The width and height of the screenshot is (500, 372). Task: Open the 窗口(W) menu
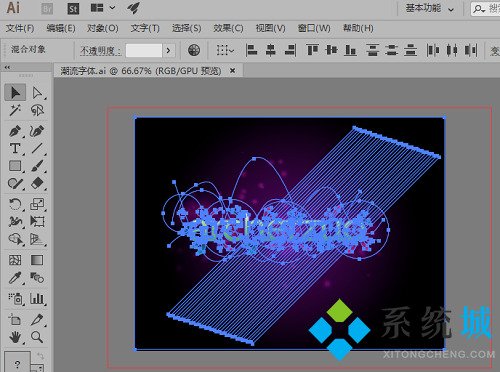(314, 28)
